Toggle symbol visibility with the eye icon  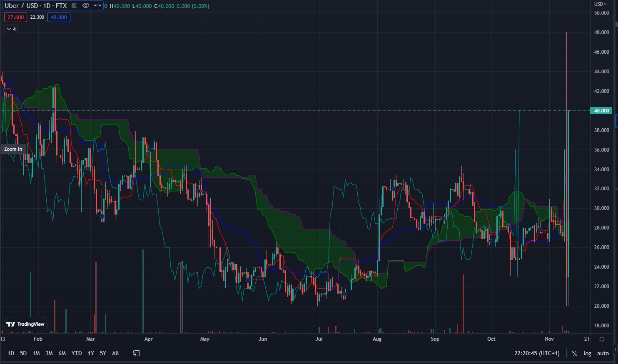[x=86, y=6]
